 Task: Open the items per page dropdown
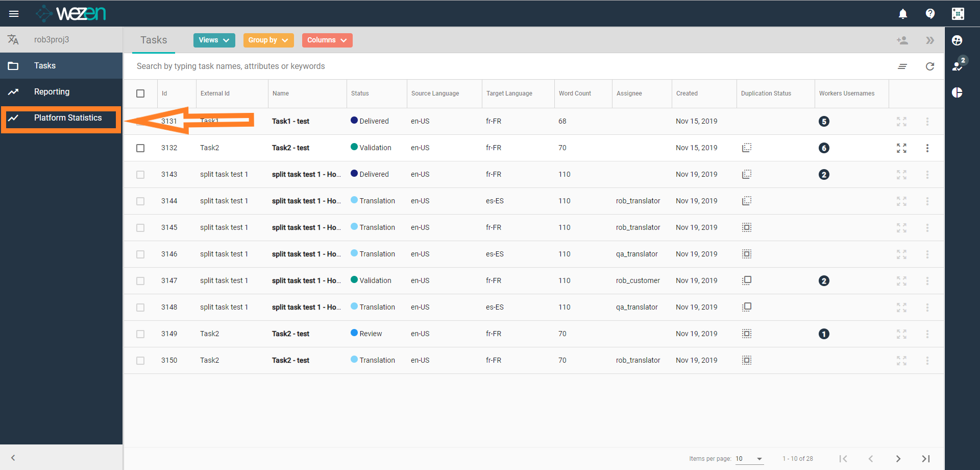click(x=749, y=459)
